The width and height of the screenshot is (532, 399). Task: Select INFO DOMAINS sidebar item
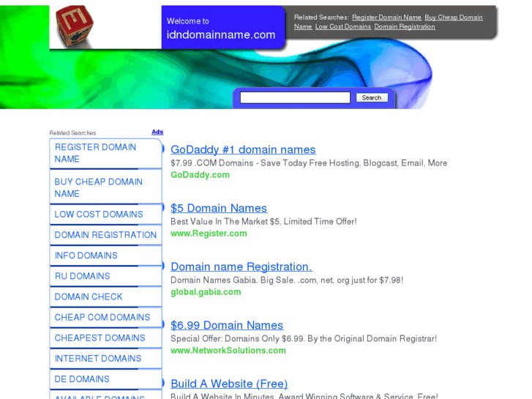pyautogui.click(x=105, y=256)
